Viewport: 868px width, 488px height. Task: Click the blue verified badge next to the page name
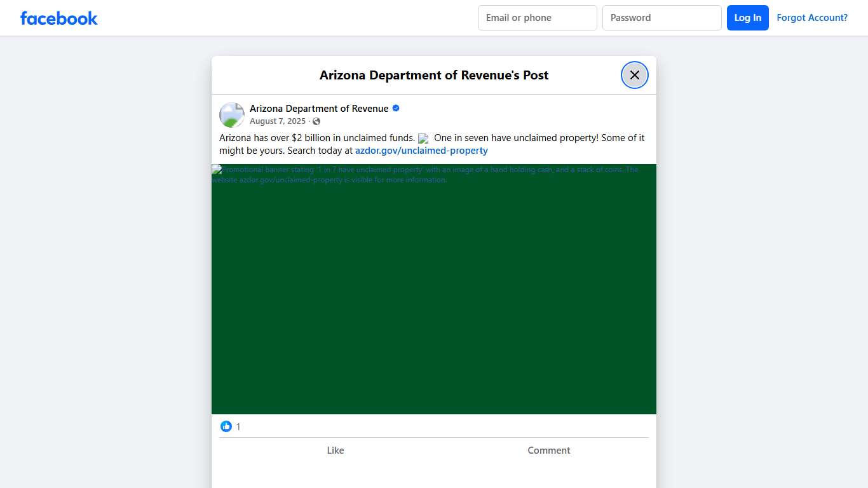(395, 108)
